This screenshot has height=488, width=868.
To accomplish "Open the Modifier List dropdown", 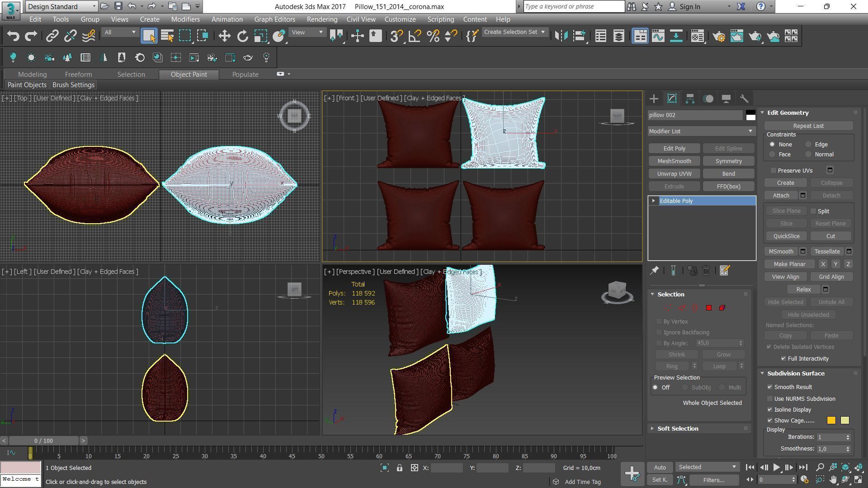I will (x=702, y=131).
